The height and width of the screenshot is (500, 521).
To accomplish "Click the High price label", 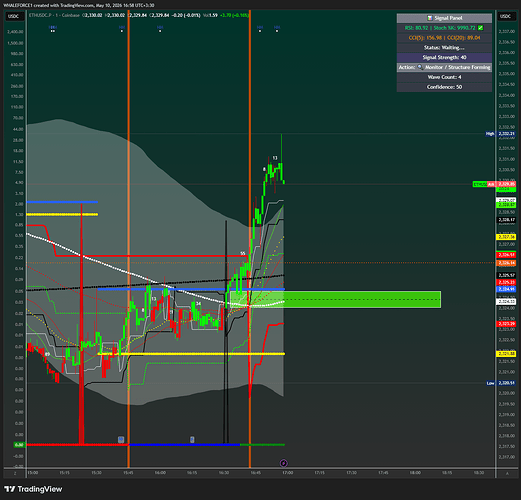I will (x=490, y=134).
